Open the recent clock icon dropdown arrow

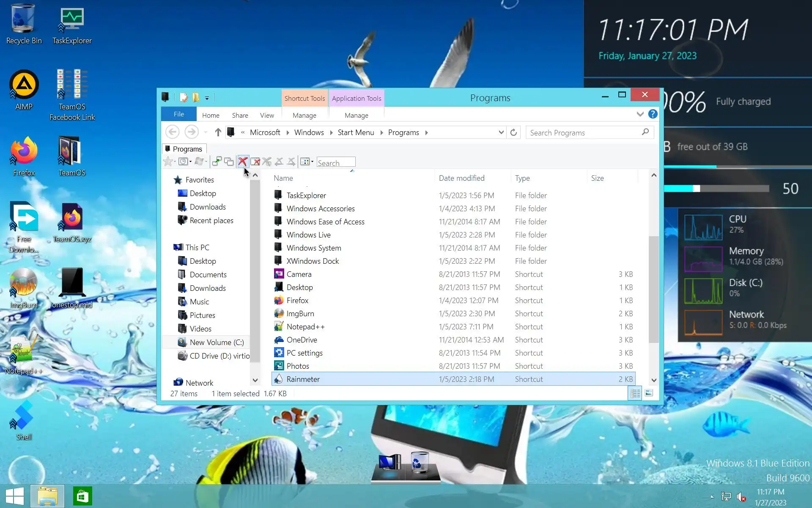click(191, 162)
